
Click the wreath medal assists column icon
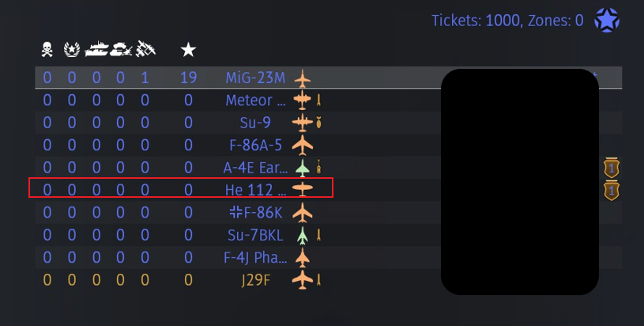click(x=72, y=50)
